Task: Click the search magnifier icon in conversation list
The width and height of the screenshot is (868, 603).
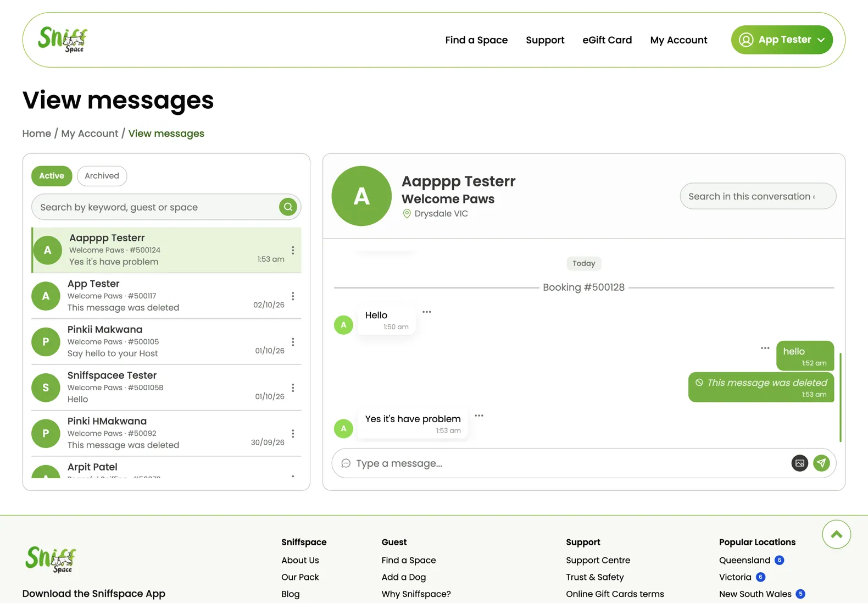Action: (x=288, y=207)
